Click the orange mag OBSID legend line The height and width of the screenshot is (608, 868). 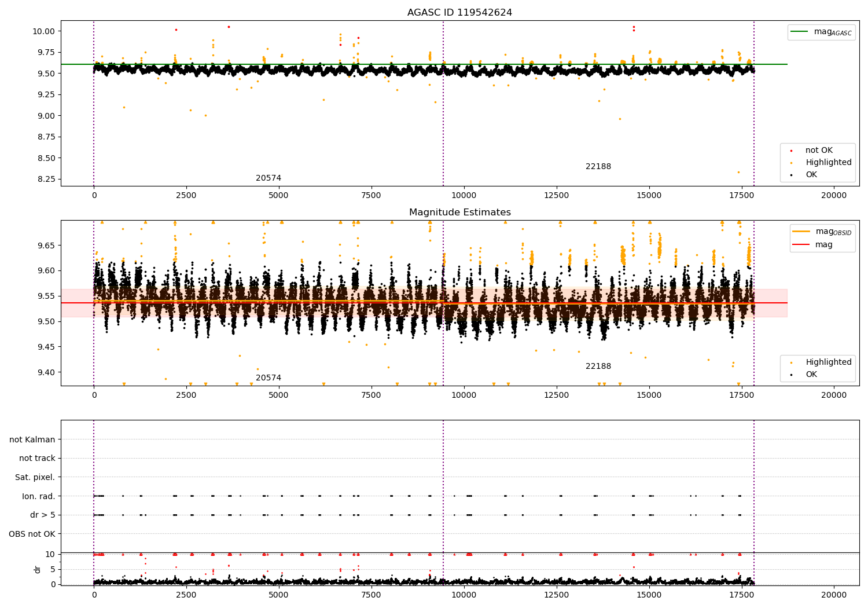801,232
